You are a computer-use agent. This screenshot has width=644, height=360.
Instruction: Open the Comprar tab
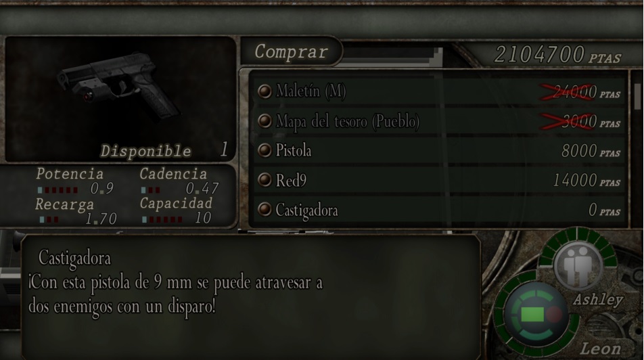click(291, 51)
